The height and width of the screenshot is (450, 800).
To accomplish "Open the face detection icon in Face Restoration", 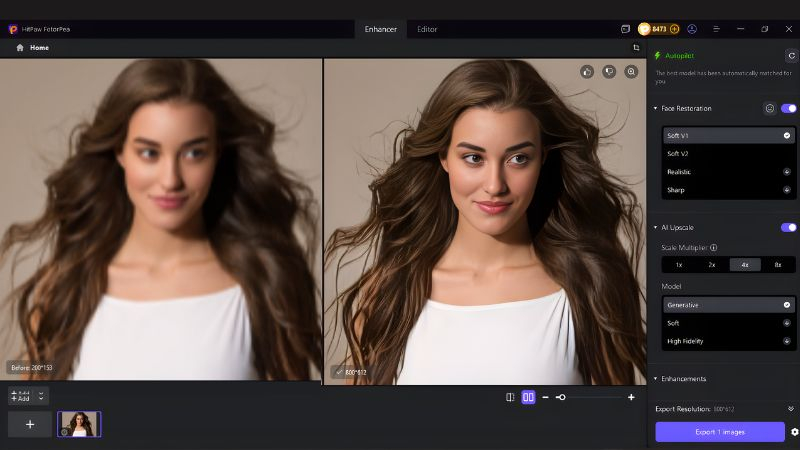I will coord(770,108).
